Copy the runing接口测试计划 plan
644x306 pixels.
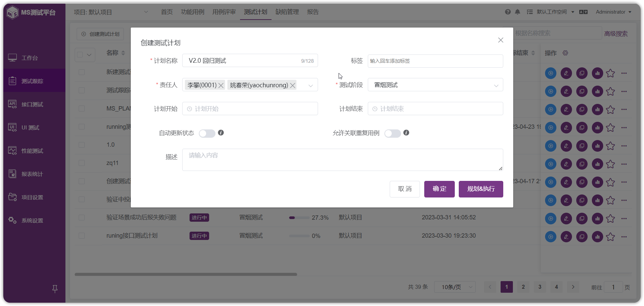point(582,237)
